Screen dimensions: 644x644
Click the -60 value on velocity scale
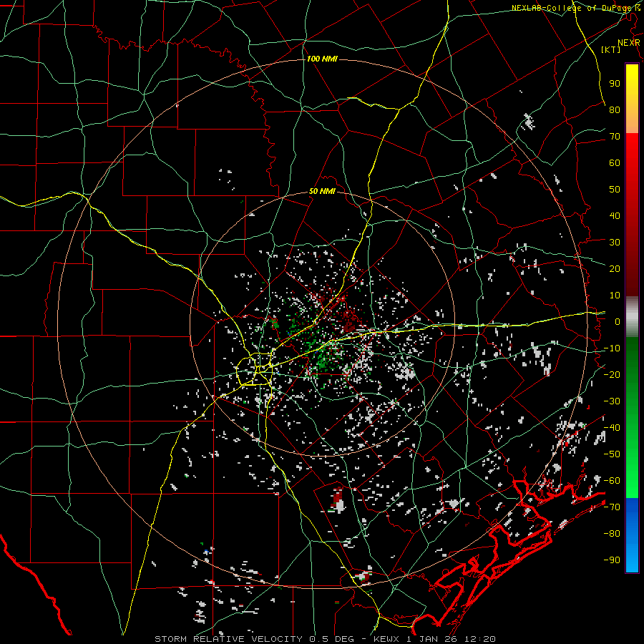point(612,481)
